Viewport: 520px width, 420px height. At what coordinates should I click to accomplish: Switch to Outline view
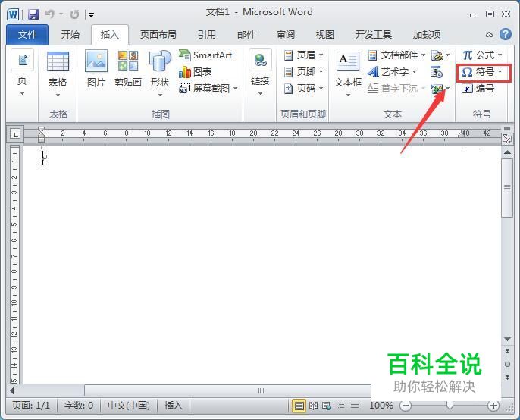pyautogui.click(x=340, y=406)
